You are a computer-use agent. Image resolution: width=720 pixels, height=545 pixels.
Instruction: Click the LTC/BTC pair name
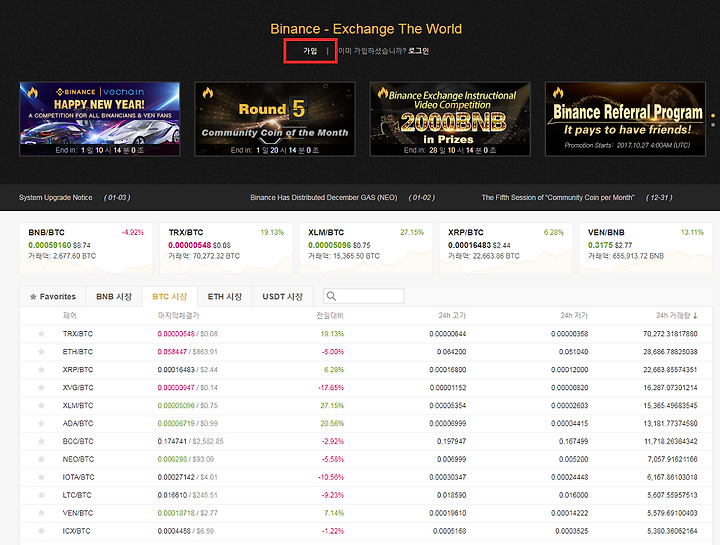77,495
